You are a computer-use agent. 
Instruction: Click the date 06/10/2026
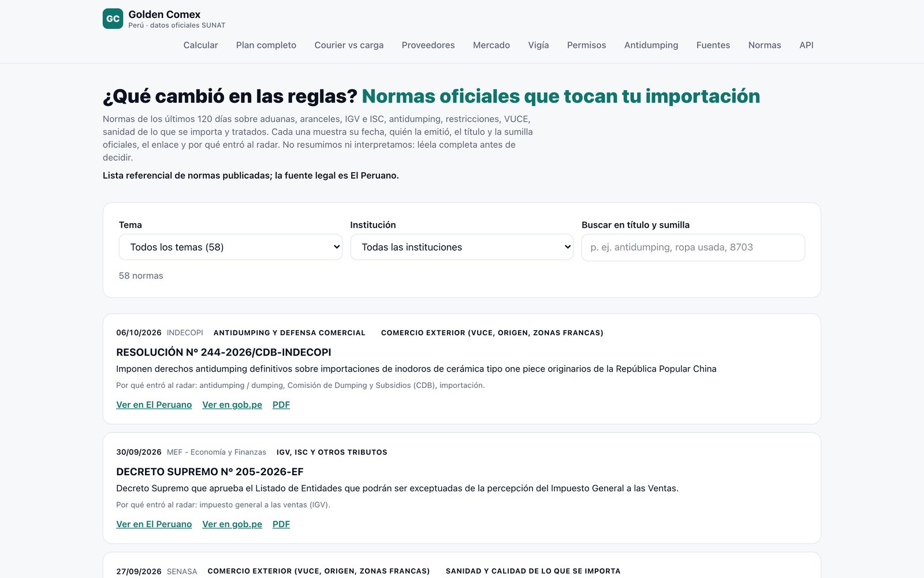click(x=139, y=333)
